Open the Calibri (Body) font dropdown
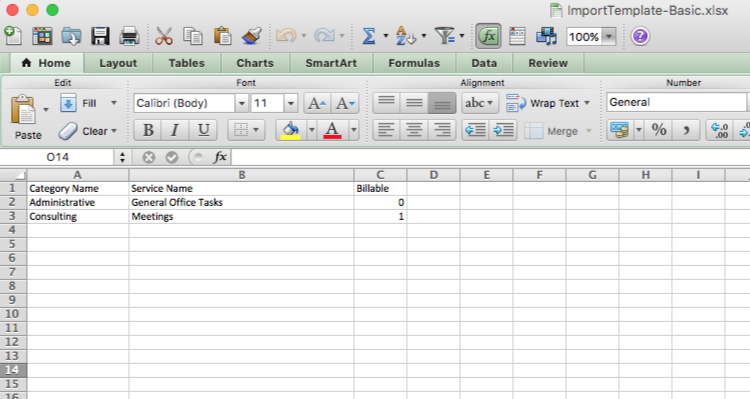The image size is (750, 399). pyautogui.click(x=242, y=103)
